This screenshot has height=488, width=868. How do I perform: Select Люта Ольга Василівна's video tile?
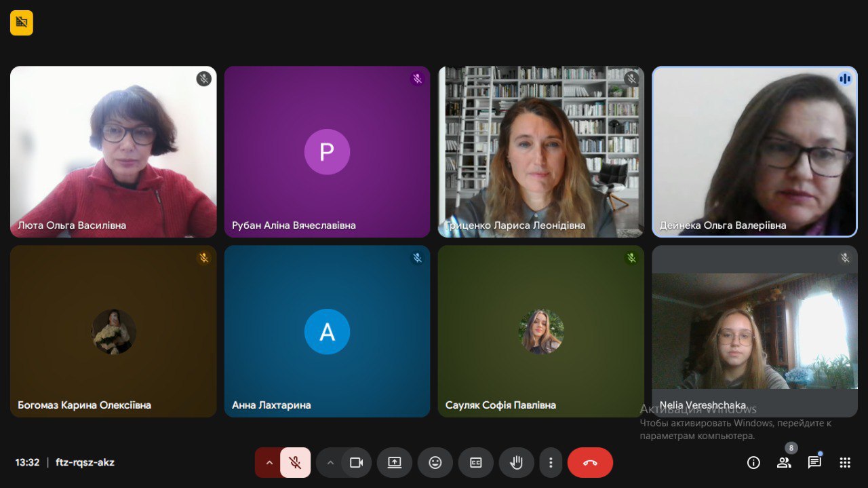click(113, 151)
